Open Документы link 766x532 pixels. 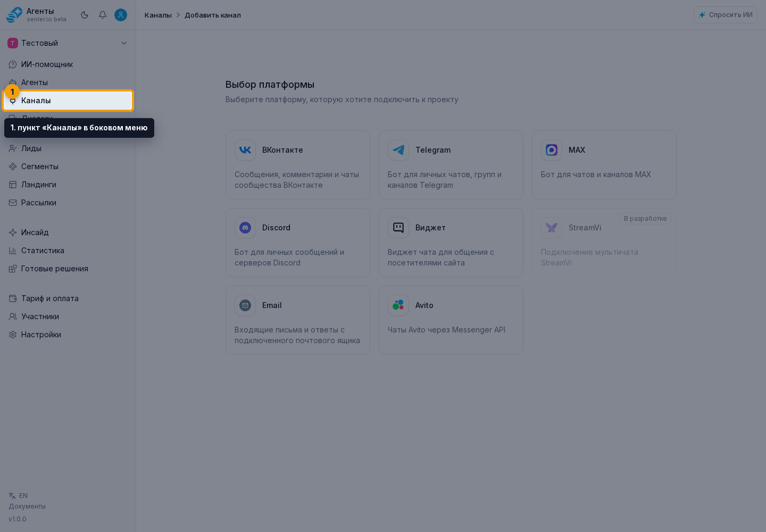click(x=27, y=506)
